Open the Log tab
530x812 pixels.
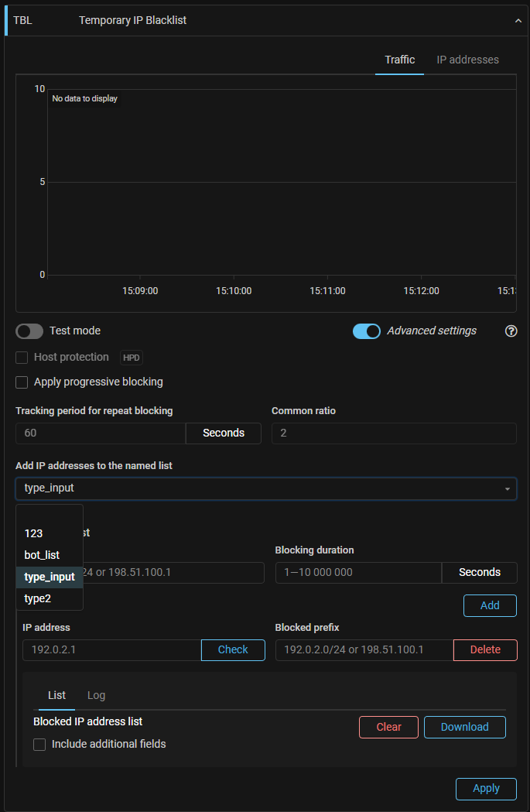pos(96,695)
